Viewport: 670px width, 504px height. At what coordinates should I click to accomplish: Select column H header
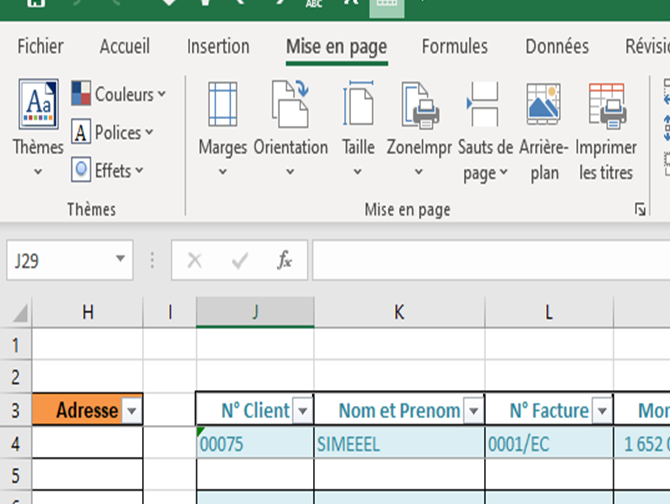pos(88,312)
